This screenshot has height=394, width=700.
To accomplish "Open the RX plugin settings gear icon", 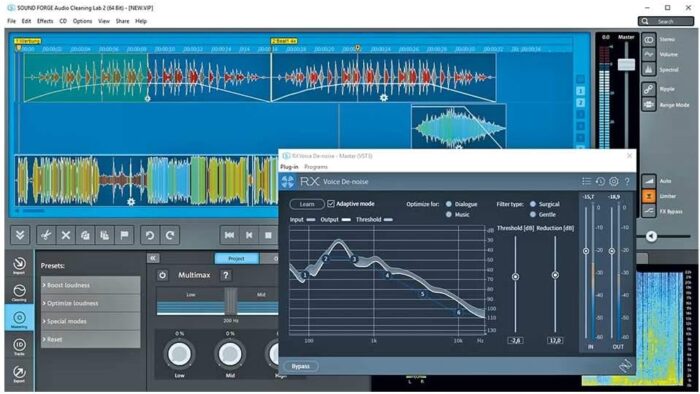I will 614,181.
